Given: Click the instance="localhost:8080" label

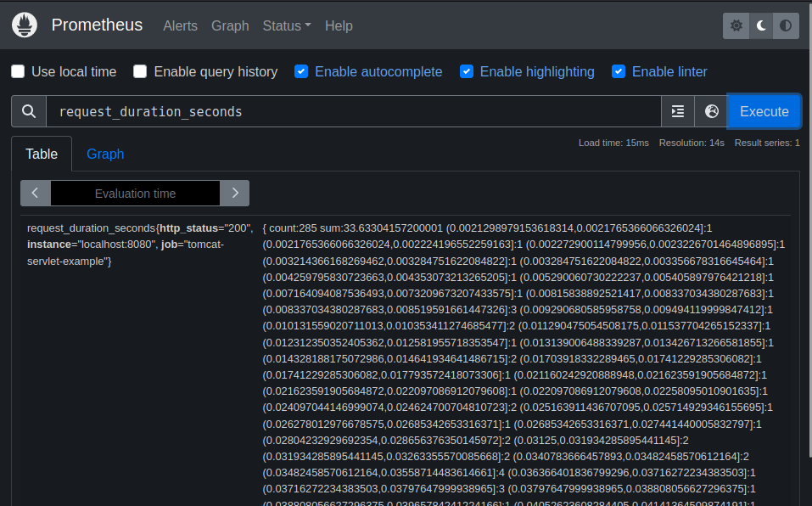Looking at the screenshot, I should [92, 245].
